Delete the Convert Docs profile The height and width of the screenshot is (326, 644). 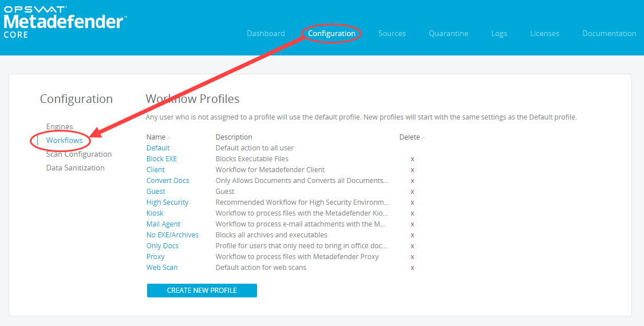point(412,181)
